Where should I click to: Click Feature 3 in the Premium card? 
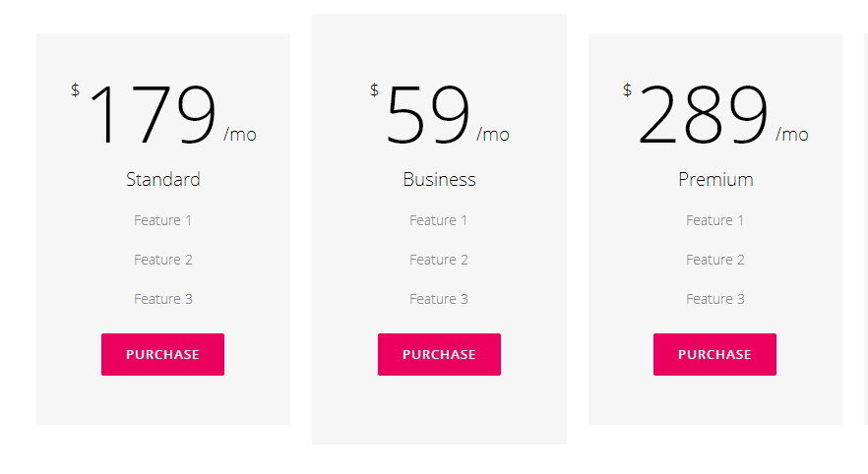click(x=715, y=299)
